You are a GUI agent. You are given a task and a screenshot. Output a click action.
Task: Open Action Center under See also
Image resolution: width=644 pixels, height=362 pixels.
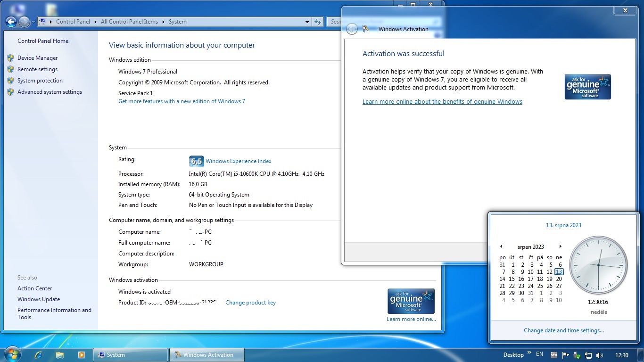coord(35,288)
